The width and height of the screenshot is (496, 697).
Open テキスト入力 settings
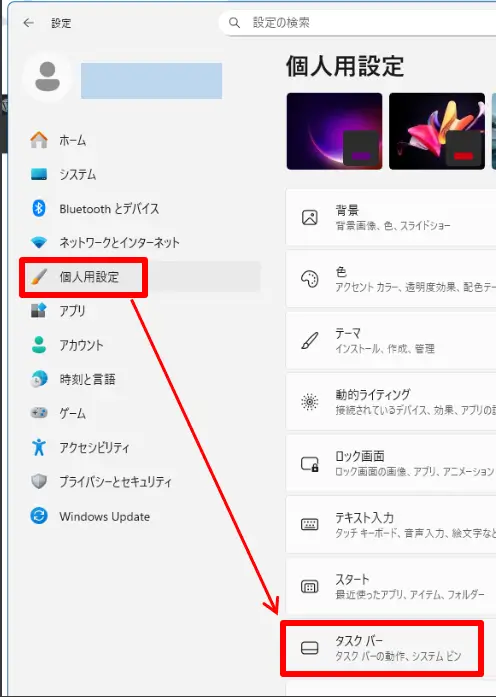click(391, 525)
